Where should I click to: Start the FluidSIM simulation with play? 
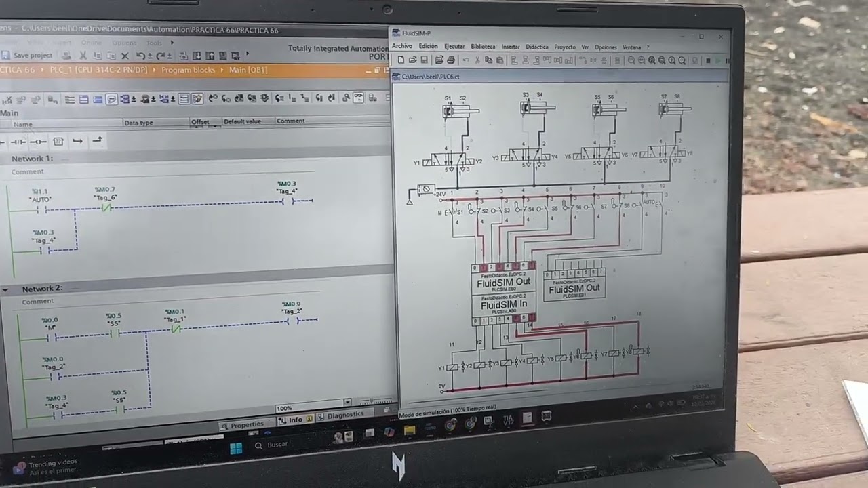pos(719,61)
